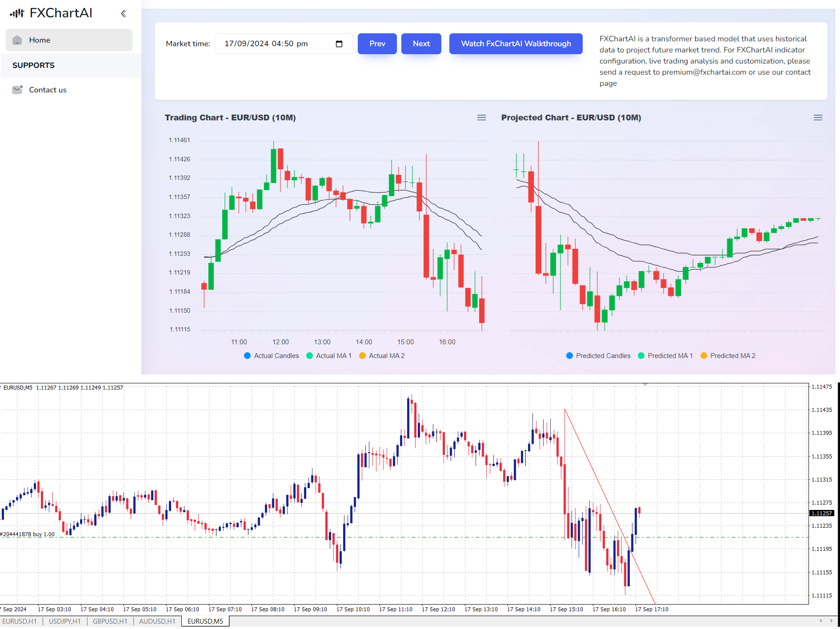Toggle Actual MA 2 legend series
This screenshot has height=629, width=840.
click(x=382, y=356)
